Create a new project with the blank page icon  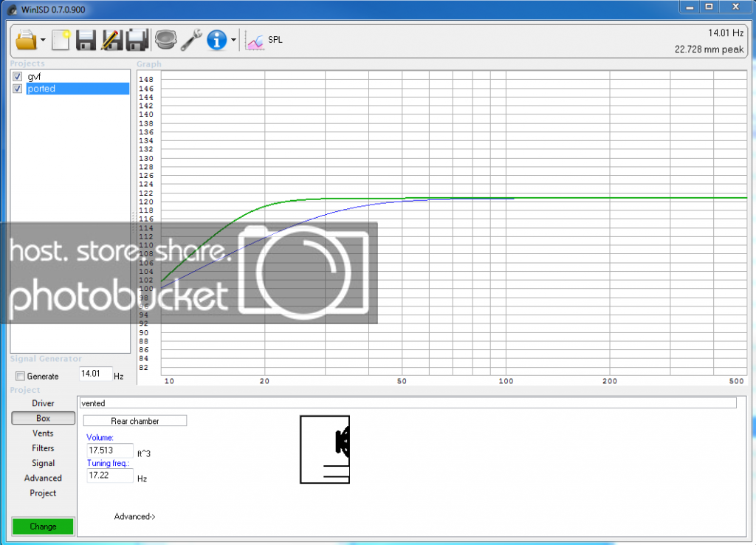pyautogui.click(x=61, y=40)
